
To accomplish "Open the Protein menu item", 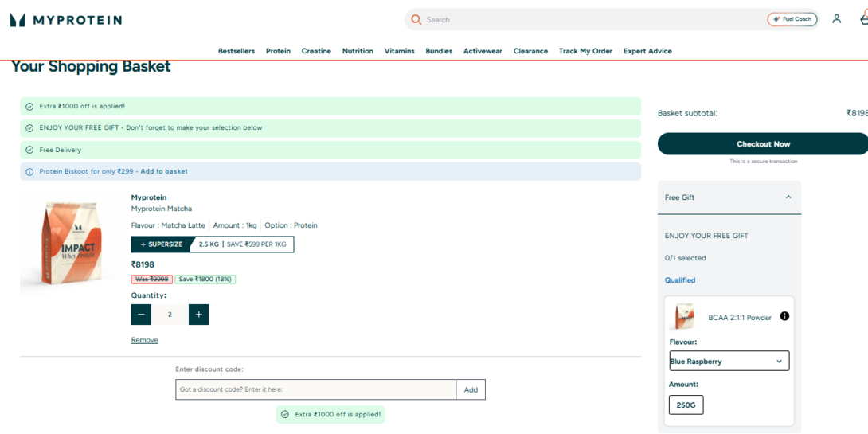I will [x=278, y=51].
